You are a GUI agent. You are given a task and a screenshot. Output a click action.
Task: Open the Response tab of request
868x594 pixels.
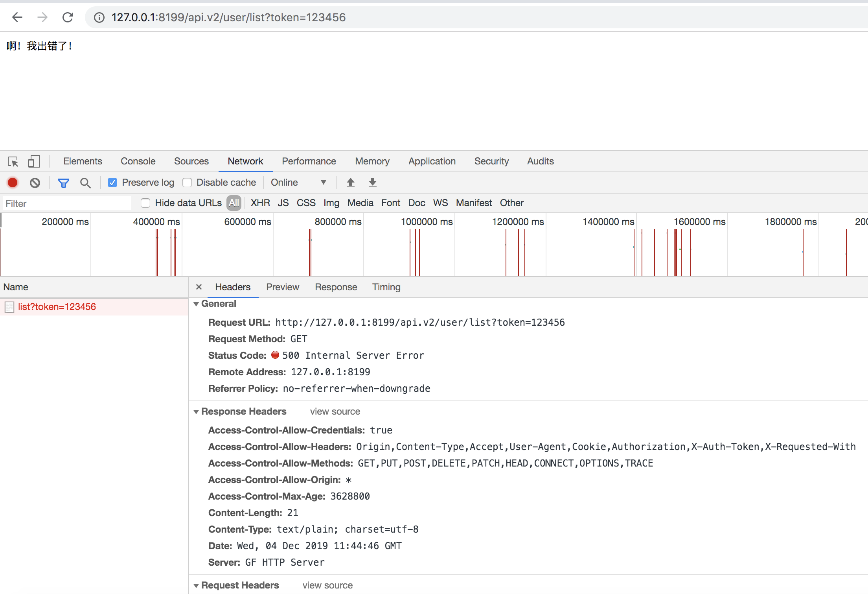pos(336,287)
